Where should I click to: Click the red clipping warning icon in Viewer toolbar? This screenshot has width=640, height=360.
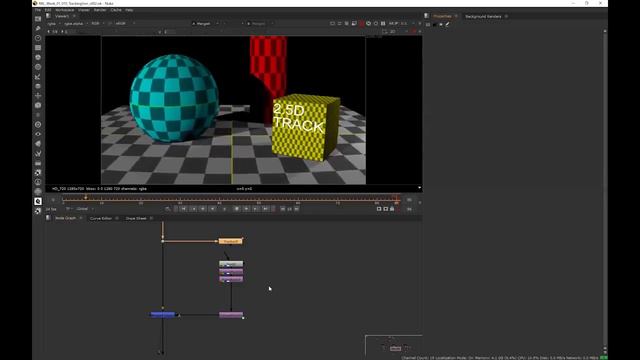[362, 24]
